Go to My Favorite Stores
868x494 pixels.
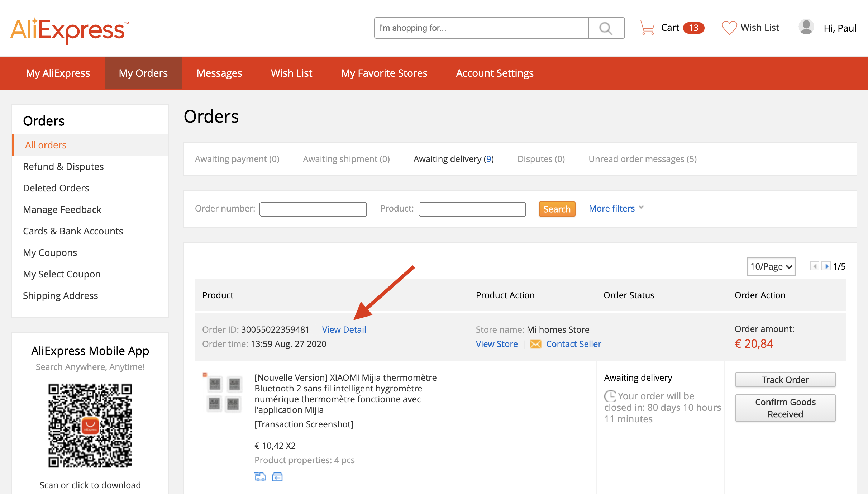(x=384, y=73)
